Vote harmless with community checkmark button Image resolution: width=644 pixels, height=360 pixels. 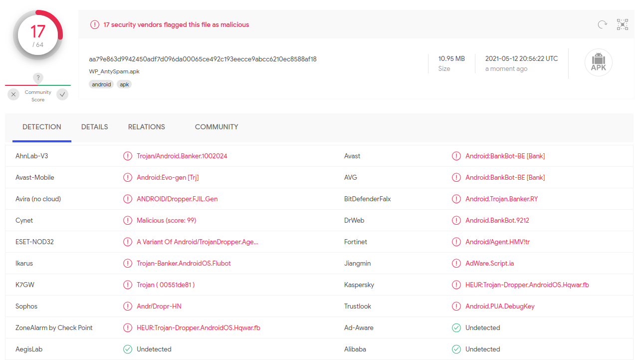[62, 94]
